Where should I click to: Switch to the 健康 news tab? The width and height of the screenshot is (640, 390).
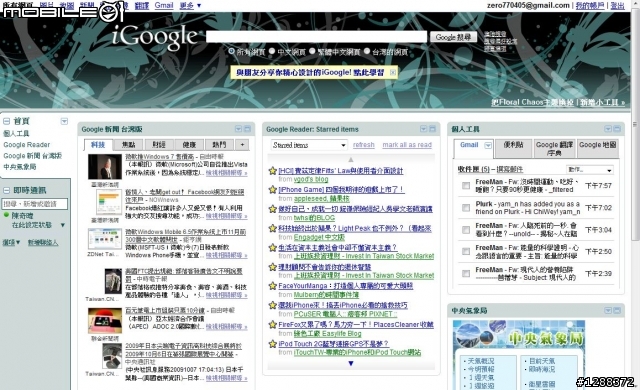pyautogui.click(x=189, y=145)
